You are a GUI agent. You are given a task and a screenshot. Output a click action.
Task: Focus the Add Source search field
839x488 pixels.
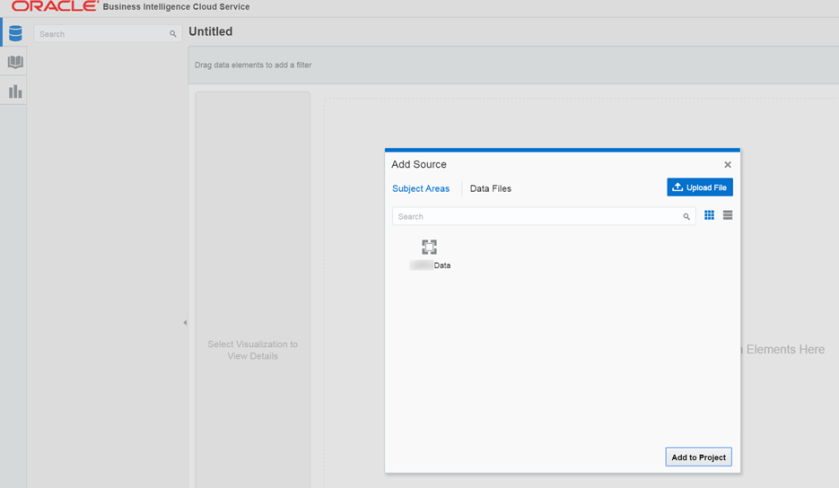[x=535, y=216]
